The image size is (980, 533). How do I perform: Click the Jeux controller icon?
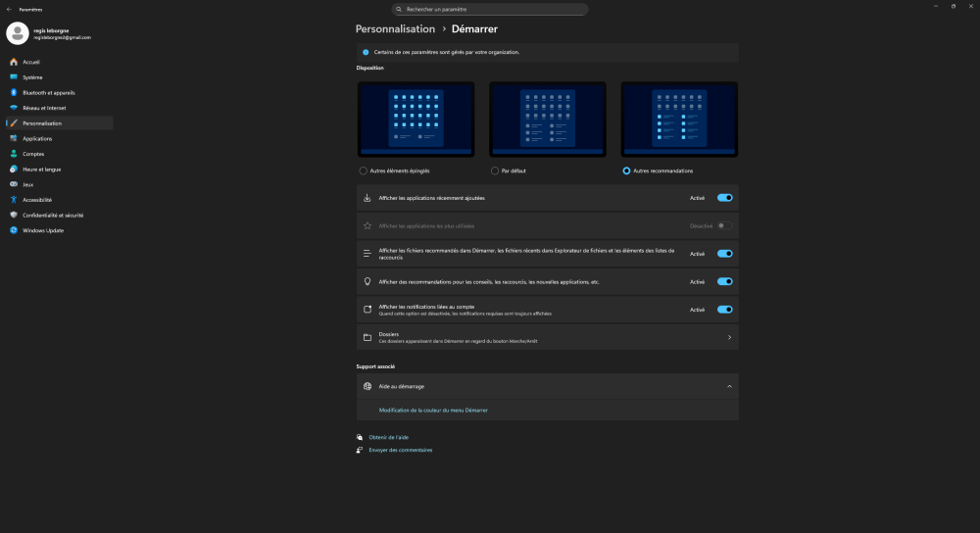coord(14,184)
